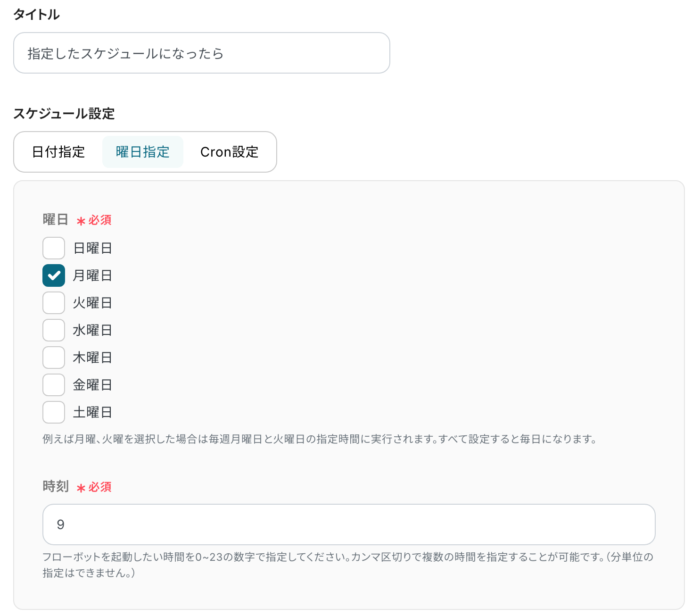The height and width of the screenshot is (616, 692).
Task: Turn on the 土曜日 checkbox
Action: (54, 412)
